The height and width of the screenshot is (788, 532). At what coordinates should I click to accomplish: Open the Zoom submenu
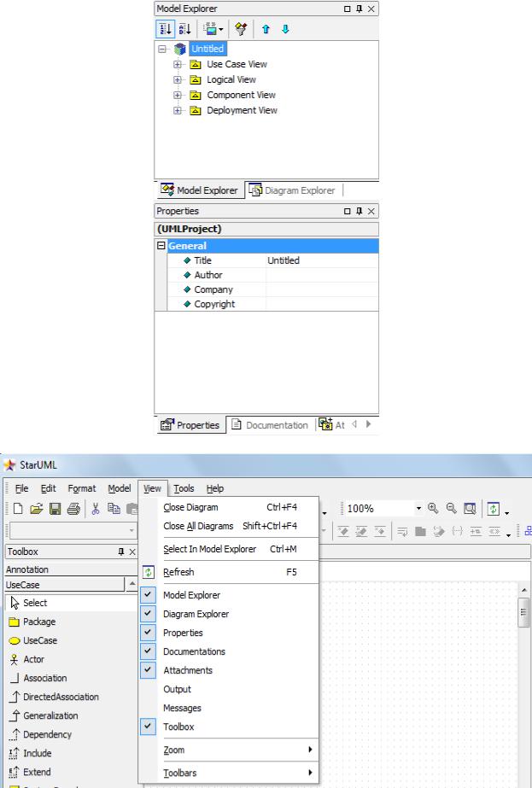(229, 750)
